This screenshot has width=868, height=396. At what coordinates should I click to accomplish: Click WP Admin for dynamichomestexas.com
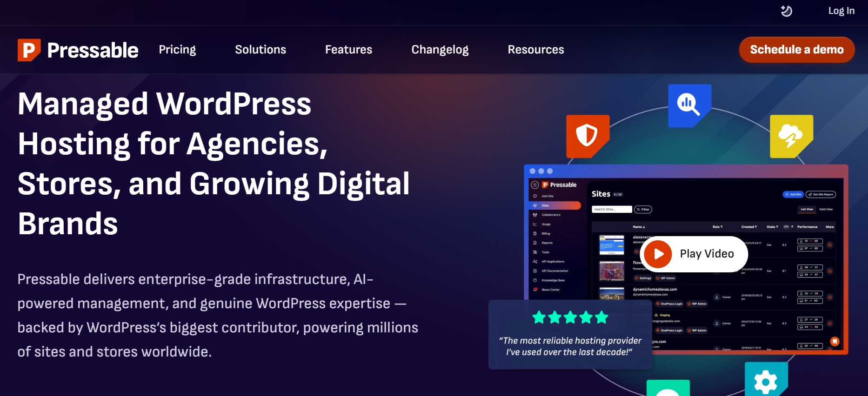696,304
